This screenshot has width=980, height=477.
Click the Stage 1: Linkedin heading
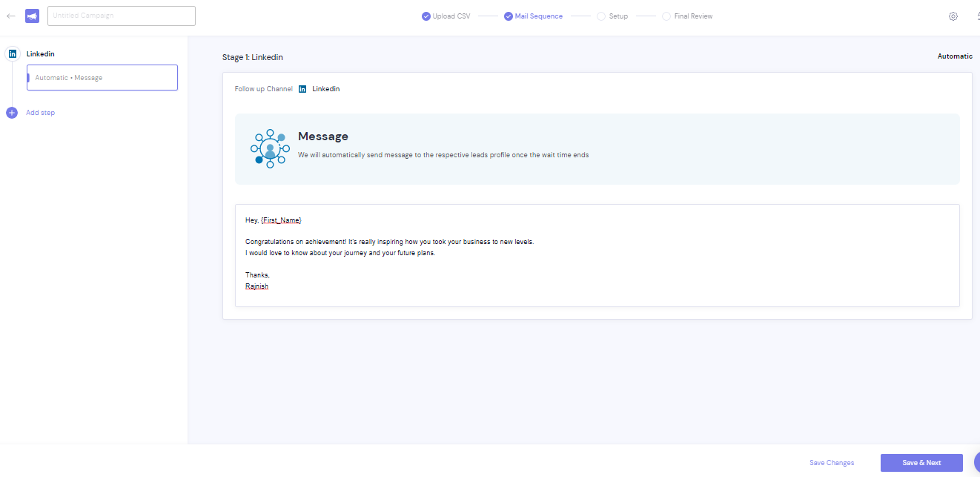pos(253,57)
